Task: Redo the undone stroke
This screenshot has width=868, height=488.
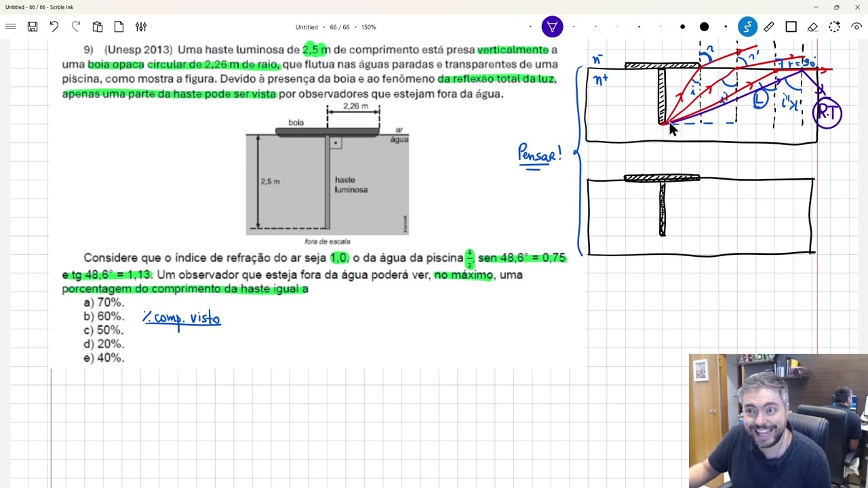Action: [76, 27]
